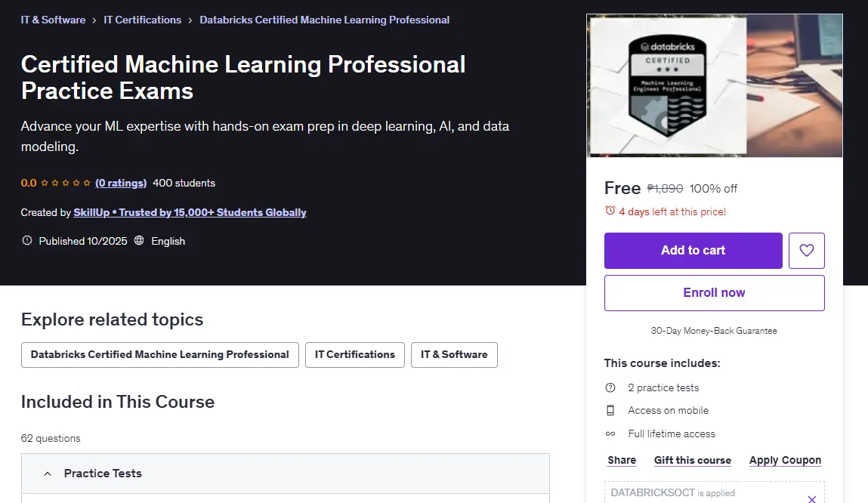The image size is (868, 503).
Task: Click the '2 practice tests' text
Action: point(663,388)
